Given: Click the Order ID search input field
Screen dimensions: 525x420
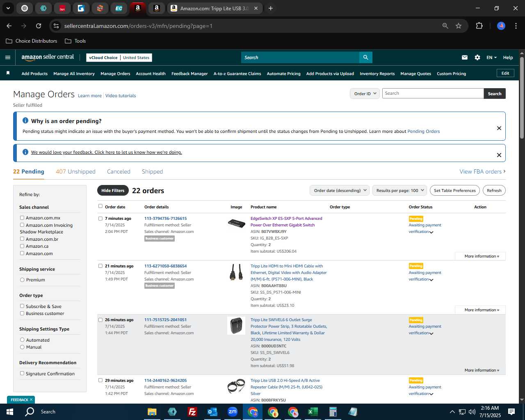Looking at the screenshot, I should coord(433,94).
